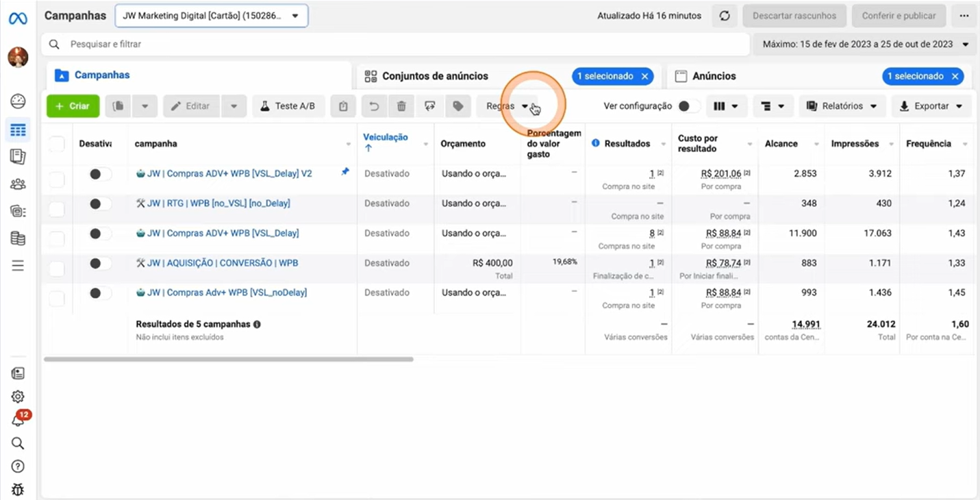Open the settings gear in sidebar

click(x=18, y=397)
